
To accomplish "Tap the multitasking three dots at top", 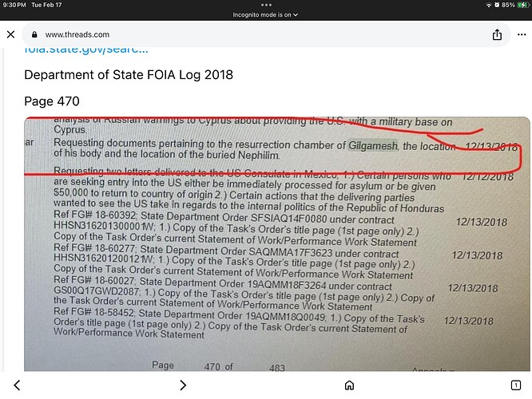I will [266, 4].
